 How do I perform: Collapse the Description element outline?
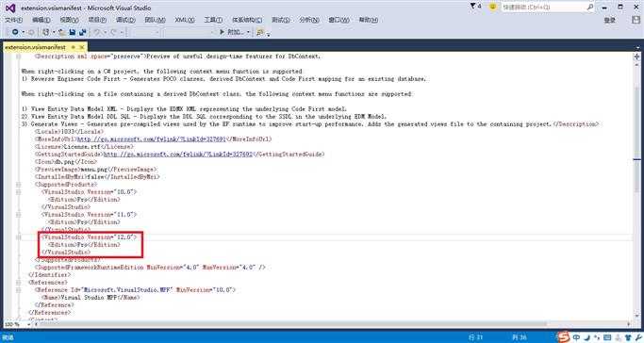point(19,57)
